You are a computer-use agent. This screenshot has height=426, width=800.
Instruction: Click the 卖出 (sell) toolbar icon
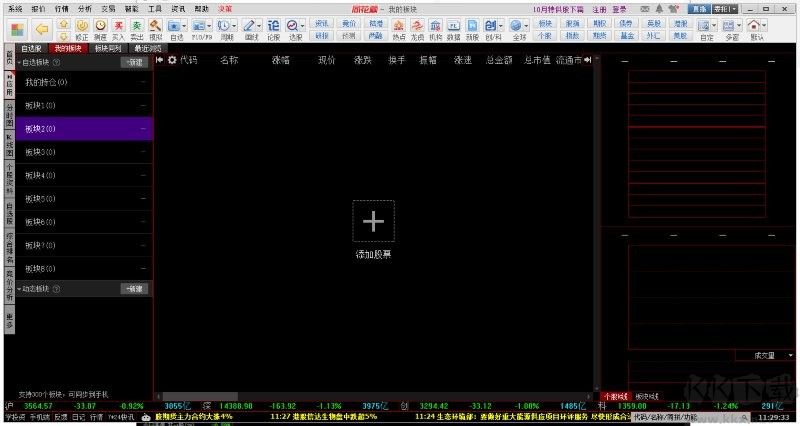[136, 27]
